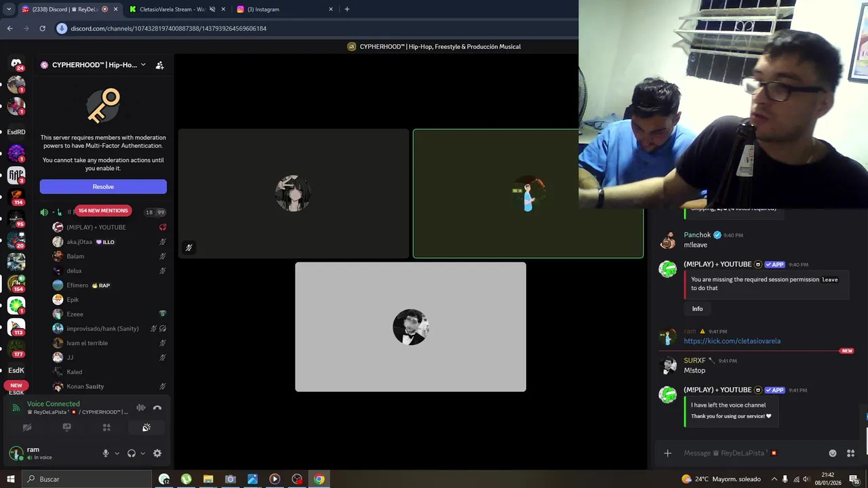Open tab search dropdown arrow
868x488 pixels.
[9, 9]
